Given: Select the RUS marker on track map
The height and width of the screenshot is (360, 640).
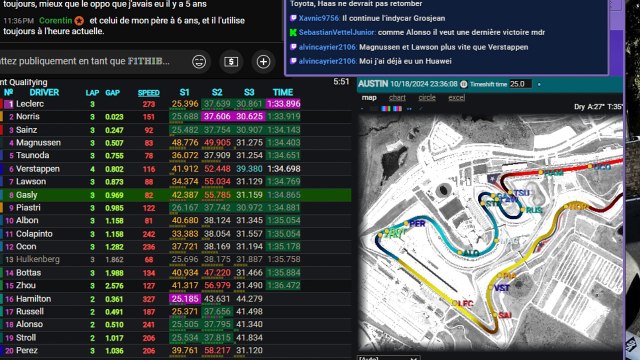Looking at the screenshot, I should [532, 210].
